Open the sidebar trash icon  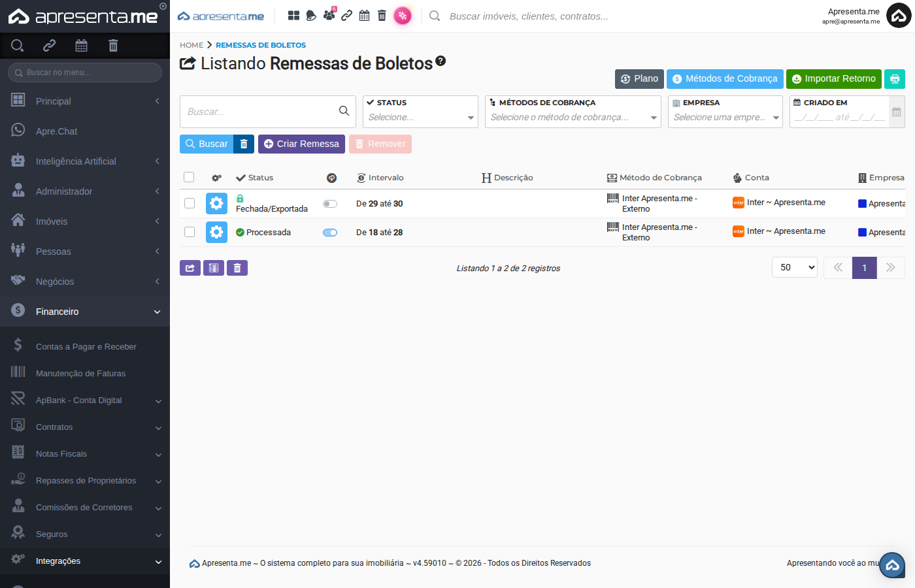pyautogui.click(x=113, y=45)
